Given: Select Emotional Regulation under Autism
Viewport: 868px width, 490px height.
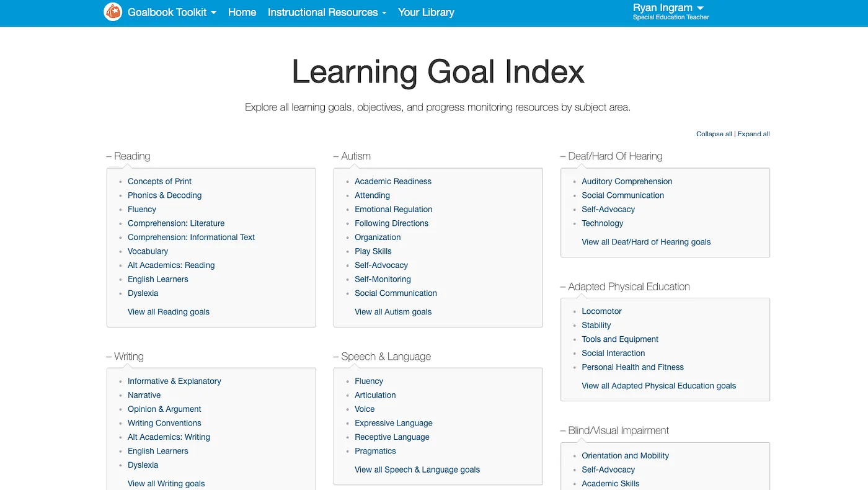Looking at the screenshot, I should [x=393, y=209].
